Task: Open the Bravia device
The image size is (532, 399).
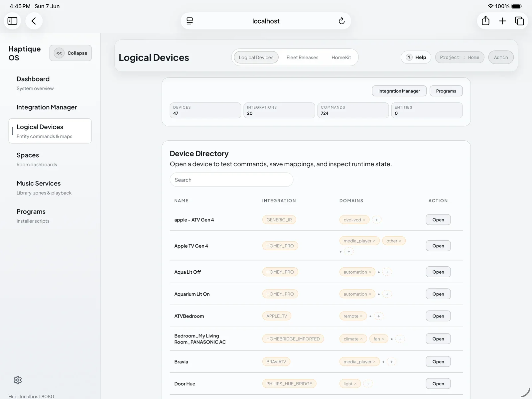Action: (438, 362)
